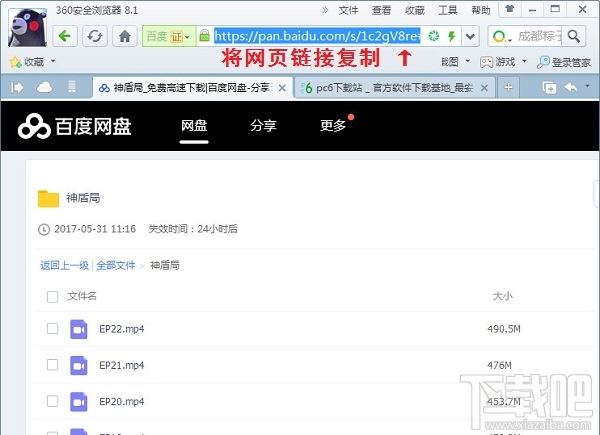Image resolution: width=600 pixels, height=435 pixels.
Task: Click the 2017-05-31 11:16 timestamp
Action: click(95, 229)
